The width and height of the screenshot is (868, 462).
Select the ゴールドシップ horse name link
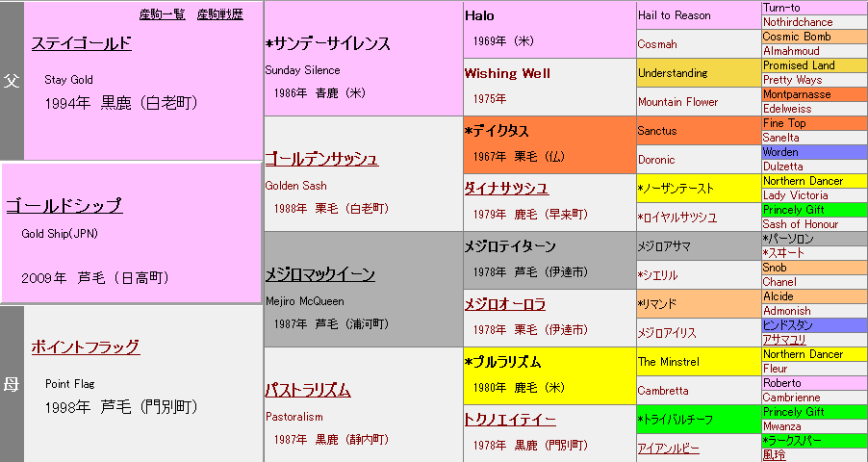coord(64,205)
